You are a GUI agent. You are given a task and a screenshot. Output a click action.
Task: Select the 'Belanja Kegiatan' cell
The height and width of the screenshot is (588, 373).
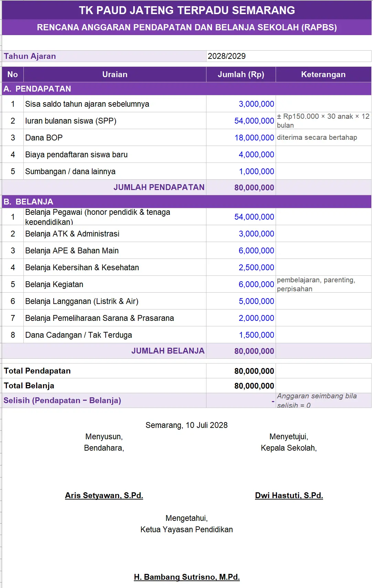(x=115, y=284)
